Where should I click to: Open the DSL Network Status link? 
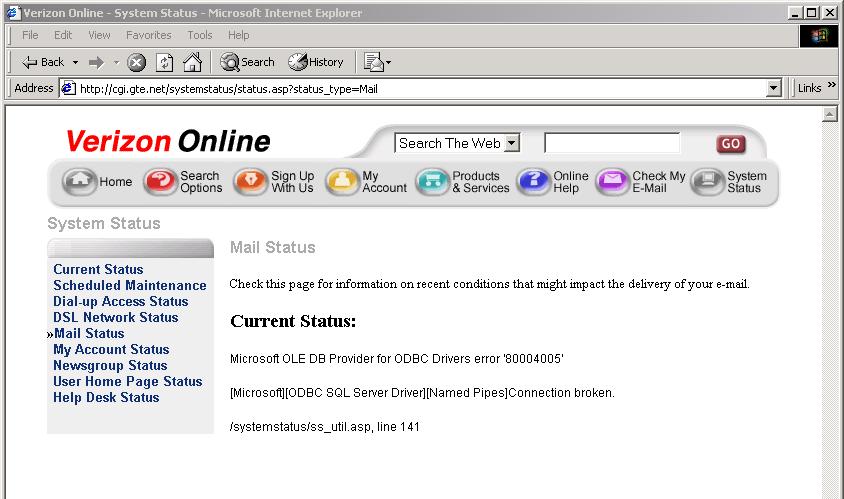pyautogui.click(x=116, y=318)
